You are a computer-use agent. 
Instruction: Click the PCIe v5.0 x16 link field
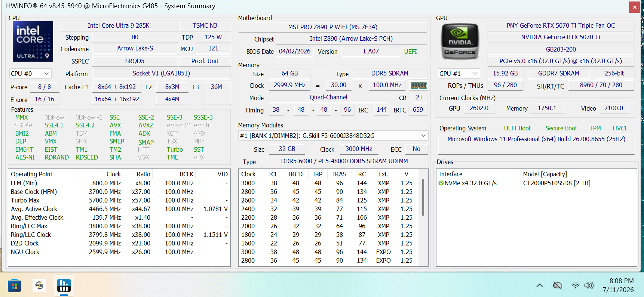point(561,61)
